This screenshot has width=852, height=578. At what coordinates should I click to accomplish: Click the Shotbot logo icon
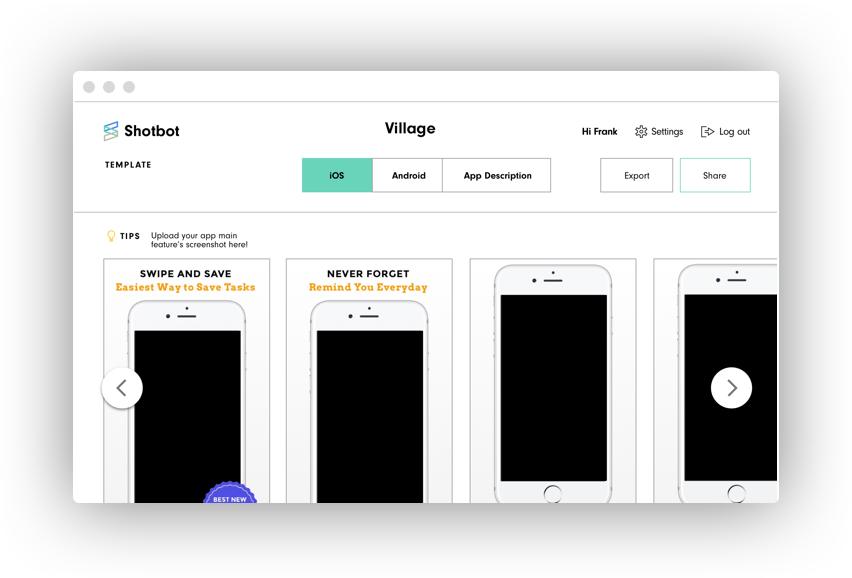111,131
